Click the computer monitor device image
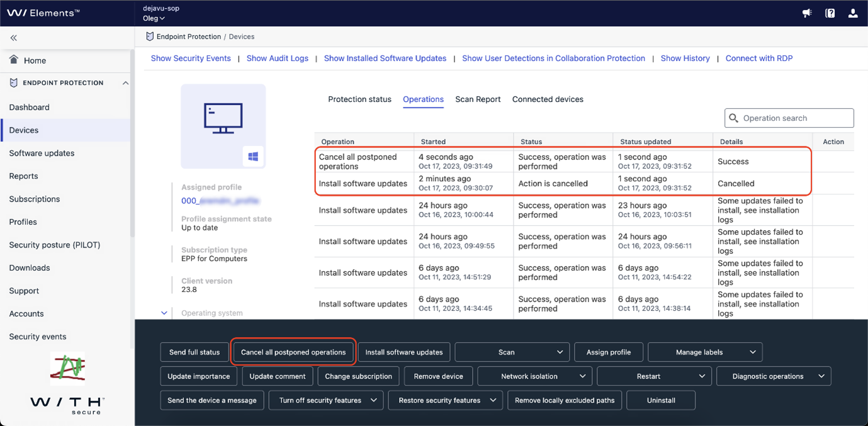Screen dimensions: 868x426 (x=223, y=118)
